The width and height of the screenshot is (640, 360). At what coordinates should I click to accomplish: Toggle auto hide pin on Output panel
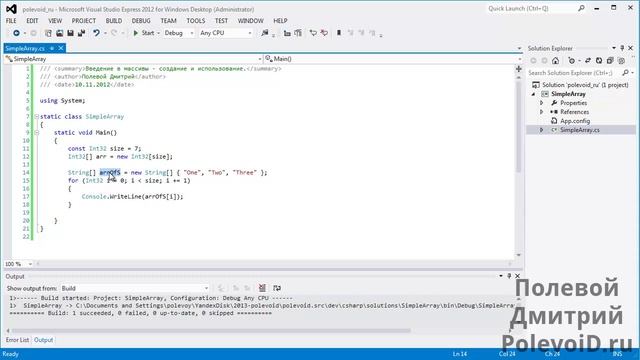(x=509, y=276)
